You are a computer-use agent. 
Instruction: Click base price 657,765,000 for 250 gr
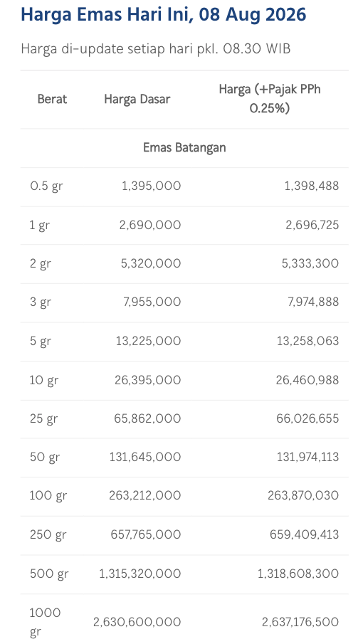[x=146, y=534]
